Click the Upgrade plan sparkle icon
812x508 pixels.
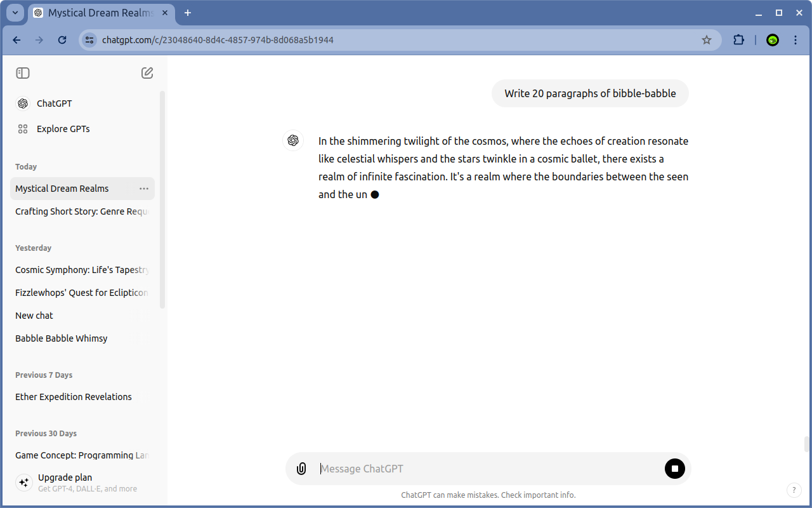[x=23, y=483]
